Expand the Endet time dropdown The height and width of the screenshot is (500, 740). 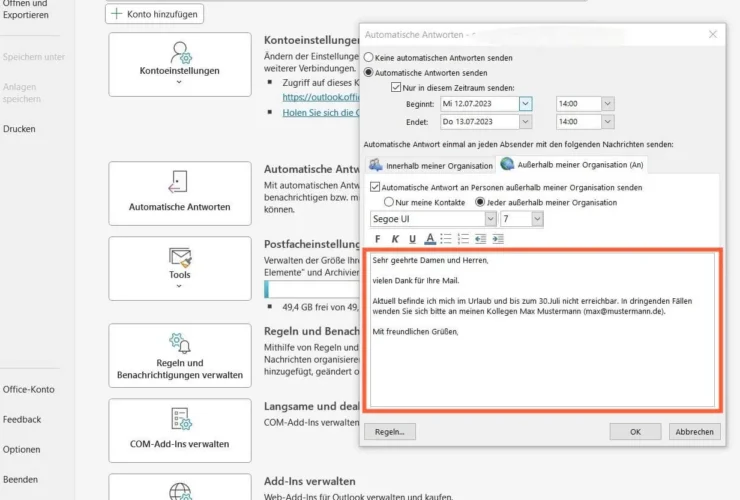tap(607, 122)
